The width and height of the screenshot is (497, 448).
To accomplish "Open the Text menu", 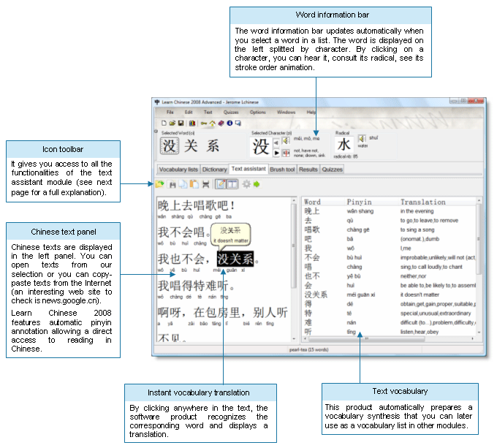I will point(208,112).
